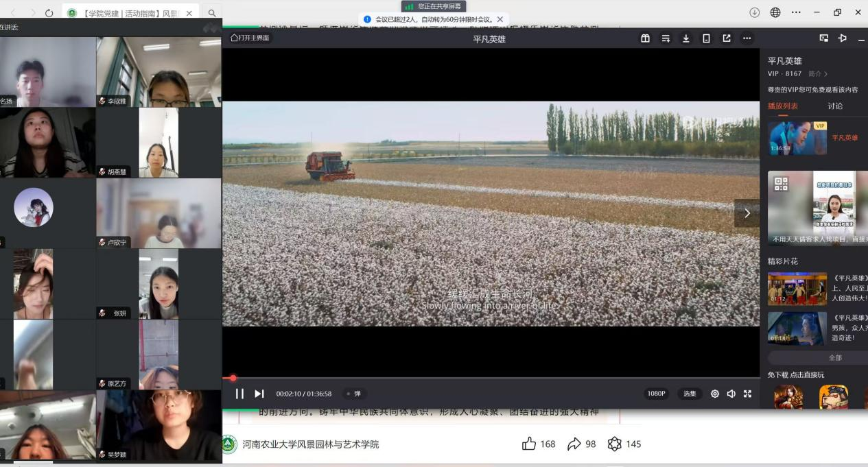Image resolution: width=868 pixels, height=467 pixels.
Task: Open the 选集 episode selection list
Action: click(x=690, y=394)
